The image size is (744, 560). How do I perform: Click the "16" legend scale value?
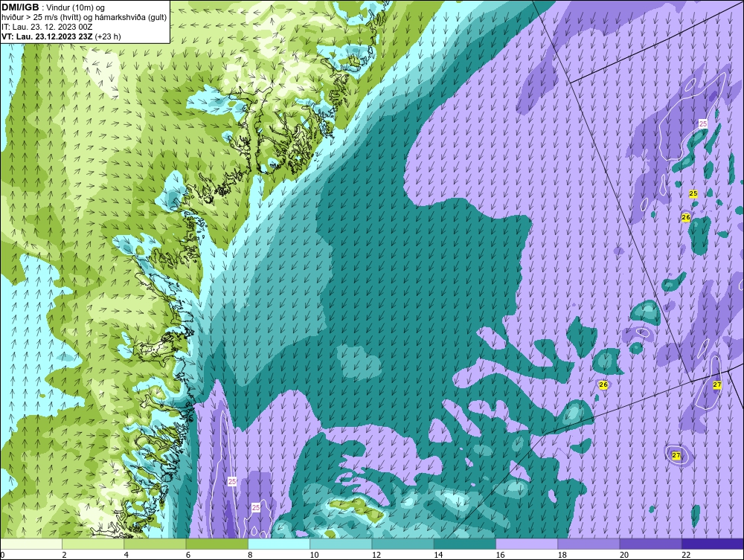tap(500, 555)
